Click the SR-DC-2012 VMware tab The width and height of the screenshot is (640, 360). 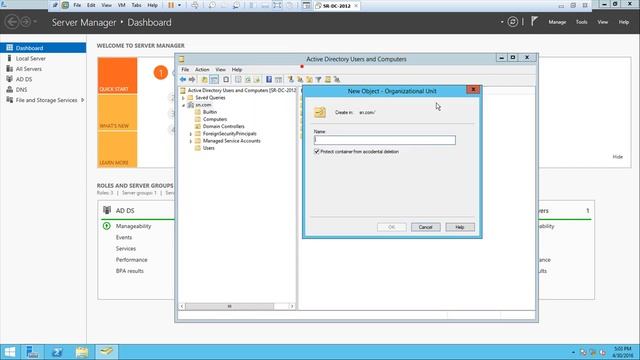337,6
